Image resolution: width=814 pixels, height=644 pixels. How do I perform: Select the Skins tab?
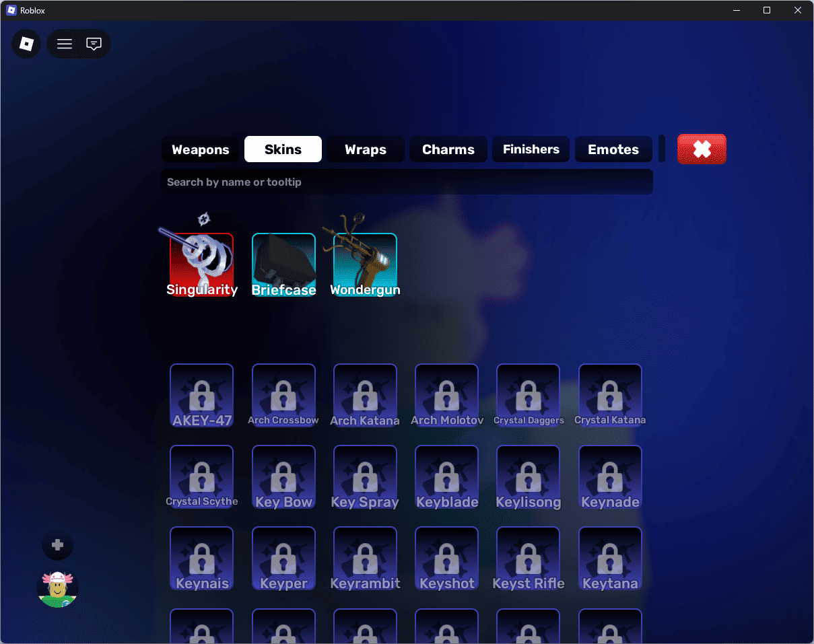pyautogui.click(x=283, y=149)
